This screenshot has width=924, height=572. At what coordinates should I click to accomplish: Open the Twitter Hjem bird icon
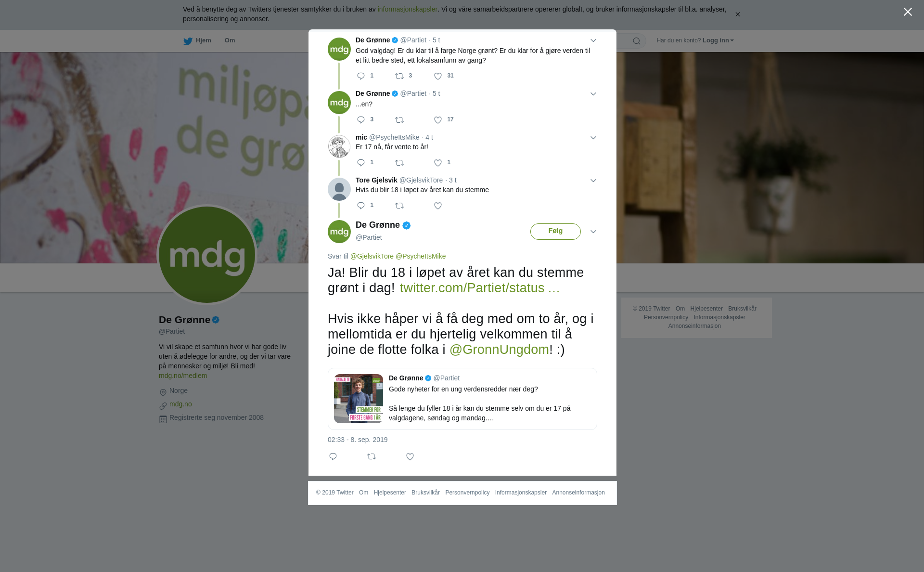point(188,41)
